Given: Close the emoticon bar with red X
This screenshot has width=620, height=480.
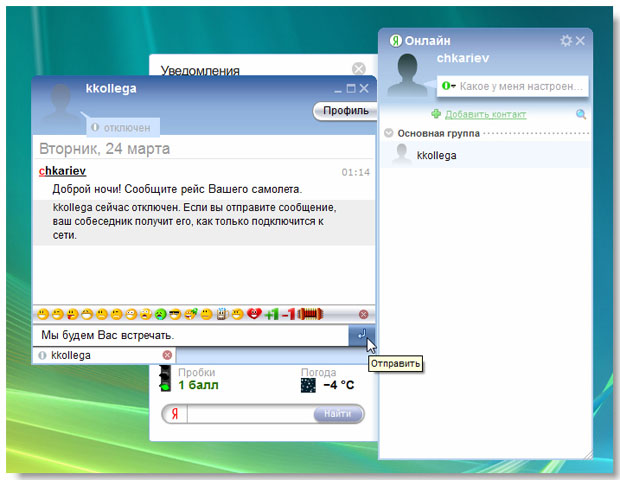Looking at the screenshot, I should pos(363,314).
